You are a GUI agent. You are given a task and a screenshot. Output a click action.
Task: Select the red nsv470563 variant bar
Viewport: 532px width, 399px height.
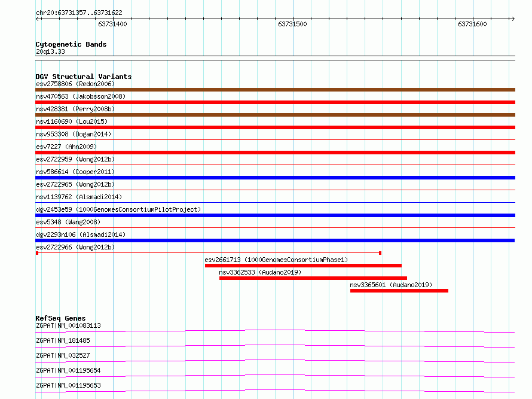pos(275,102)
